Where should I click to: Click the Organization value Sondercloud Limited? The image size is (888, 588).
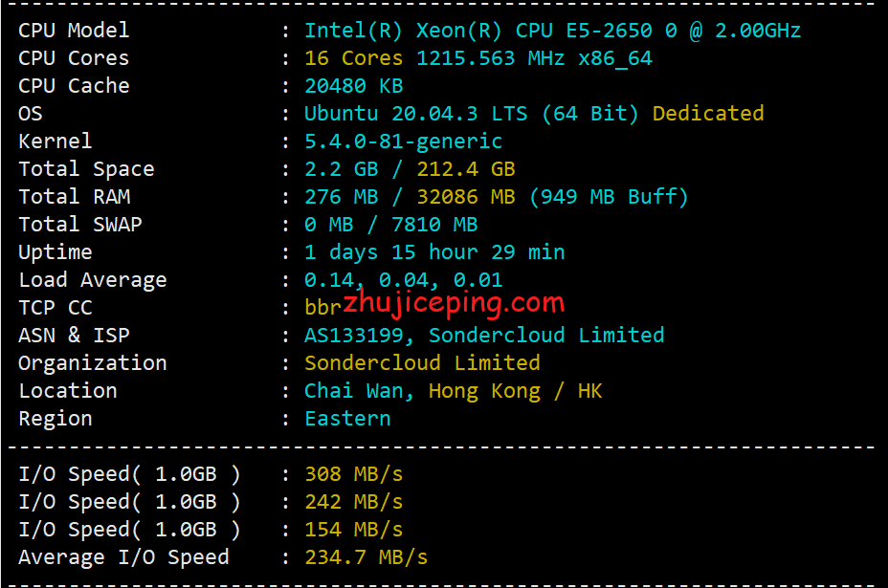pos(422,363)
